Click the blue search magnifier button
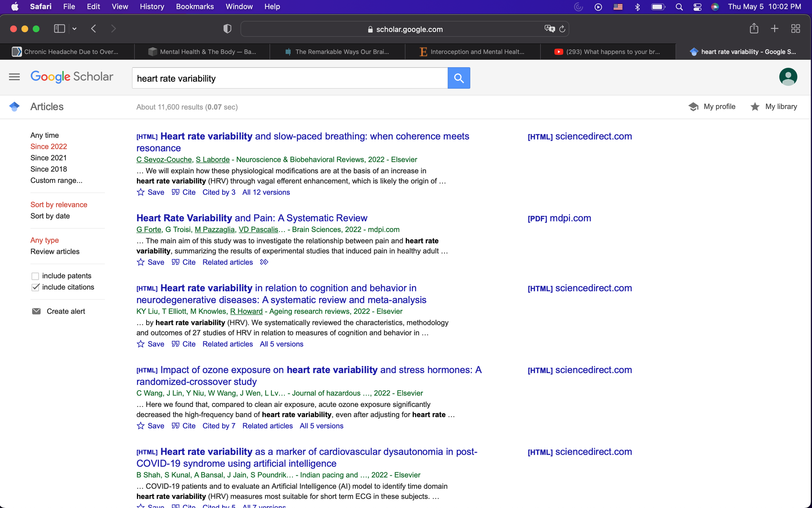 tap(459, 78)
